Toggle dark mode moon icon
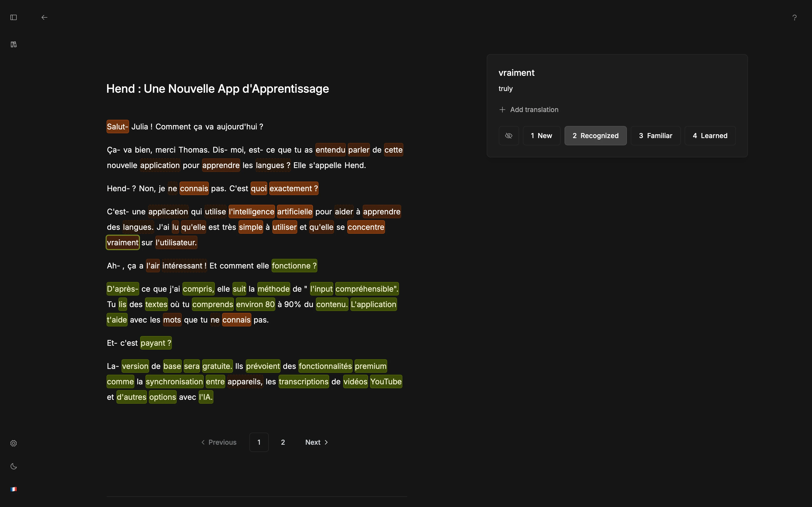The height and width of the screenshot is (507, 812). coord(14,466)
